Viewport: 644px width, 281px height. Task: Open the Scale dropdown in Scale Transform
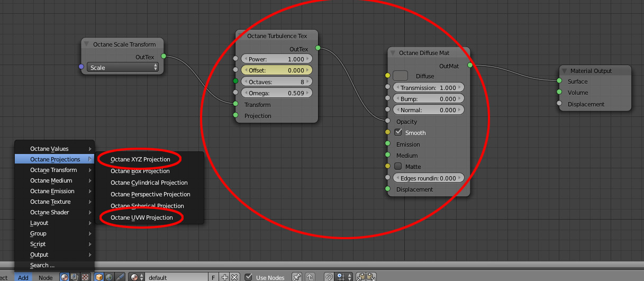point(123,68)
